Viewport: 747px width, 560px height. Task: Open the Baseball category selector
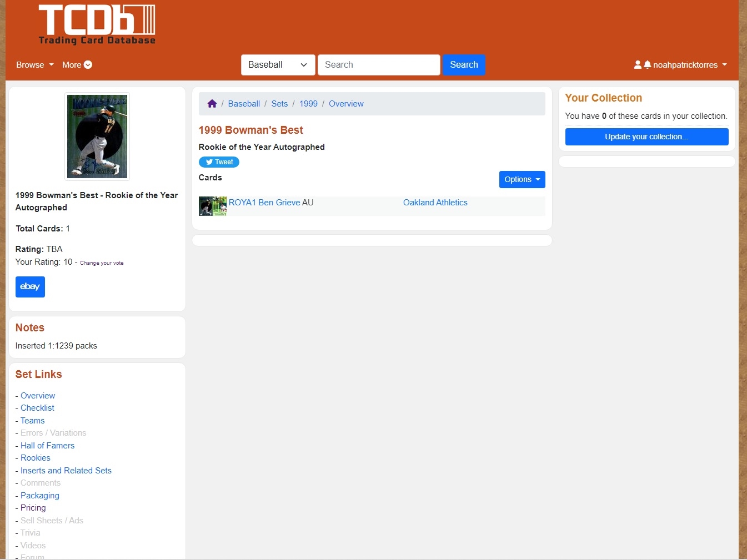pos(278,65)
